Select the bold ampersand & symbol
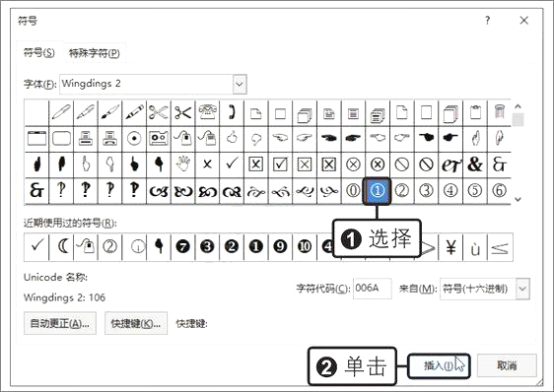 475,164
